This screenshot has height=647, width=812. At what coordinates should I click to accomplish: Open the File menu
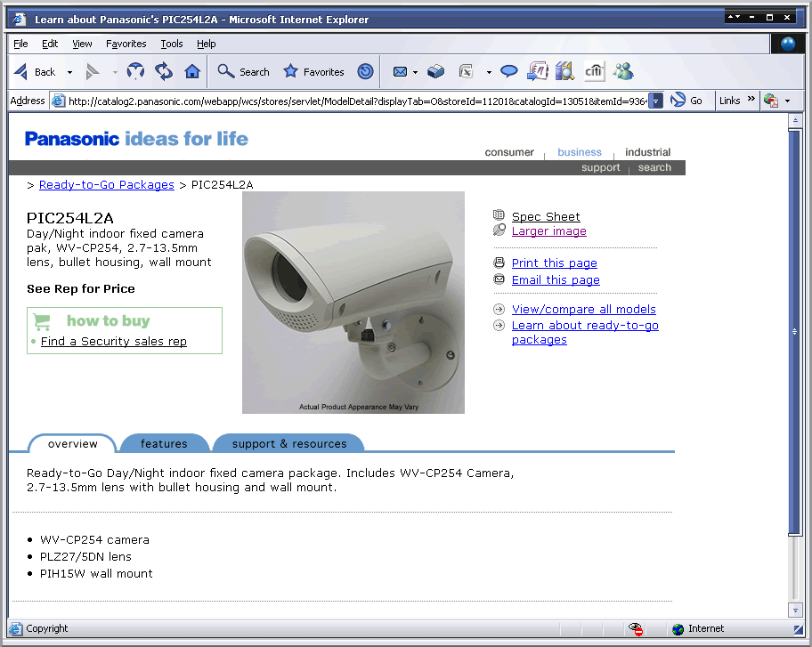(x=20, y=44)
